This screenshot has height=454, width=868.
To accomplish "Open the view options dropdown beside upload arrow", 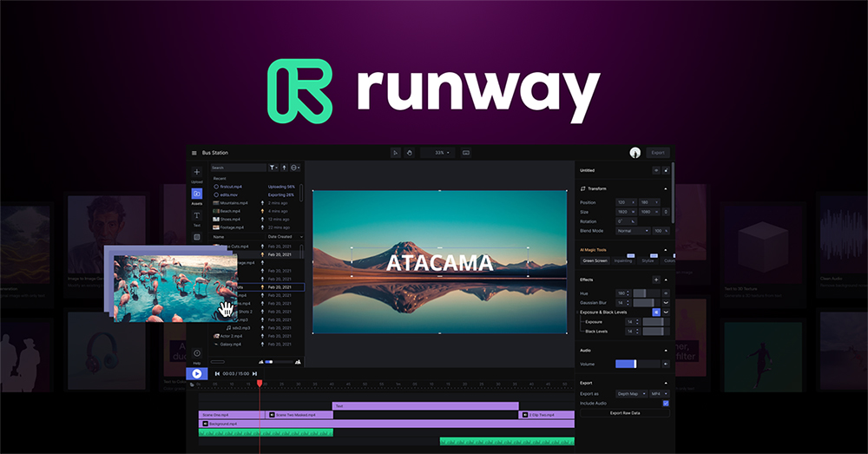I will [295, 168].
